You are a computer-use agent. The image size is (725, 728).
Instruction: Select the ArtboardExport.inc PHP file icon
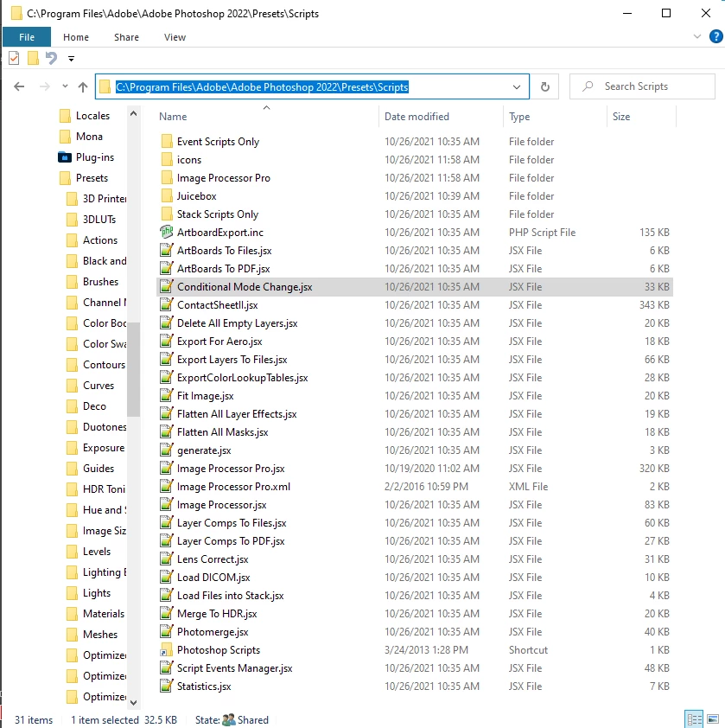click(x=167, y=232)
